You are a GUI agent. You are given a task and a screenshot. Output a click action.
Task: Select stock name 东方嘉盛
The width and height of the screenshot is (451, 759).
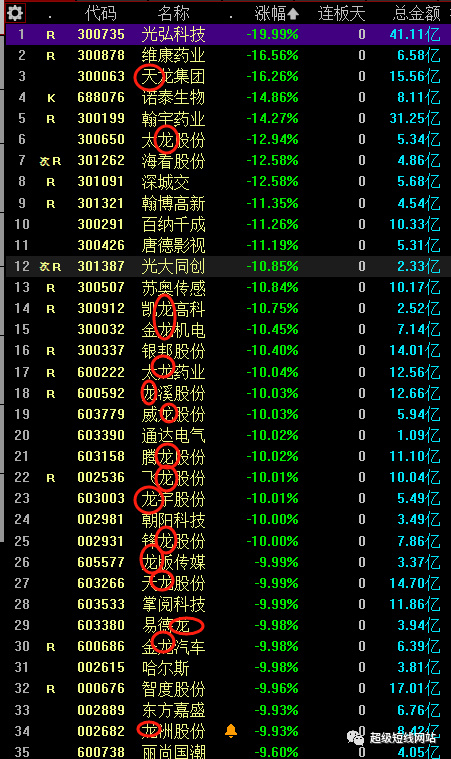[x=173, y=710]
